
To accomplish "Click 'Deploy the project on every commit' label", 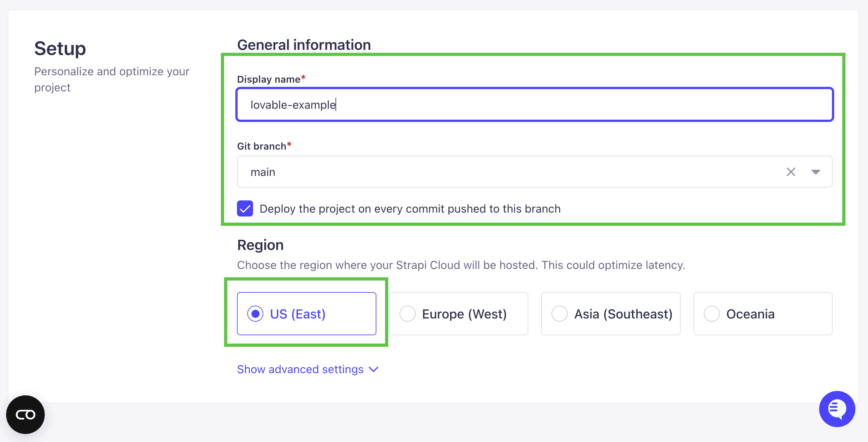I will (x=410, y=209).
